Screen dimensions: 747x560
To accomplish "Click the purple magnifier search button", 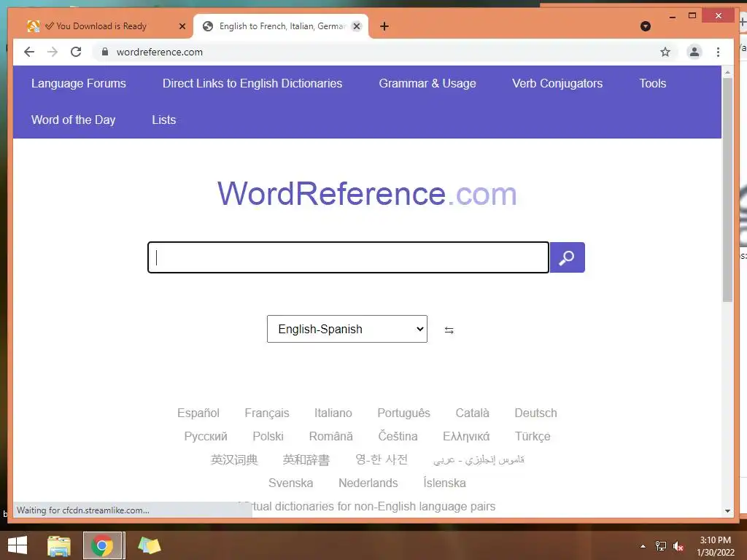I will pyautogui.click(x=567, y=257).
